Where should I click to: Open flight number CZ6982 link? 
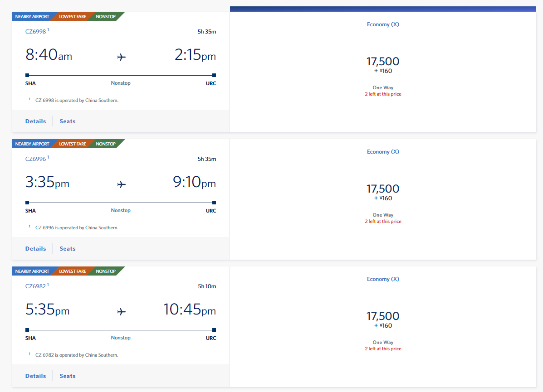tap(36, 286)
